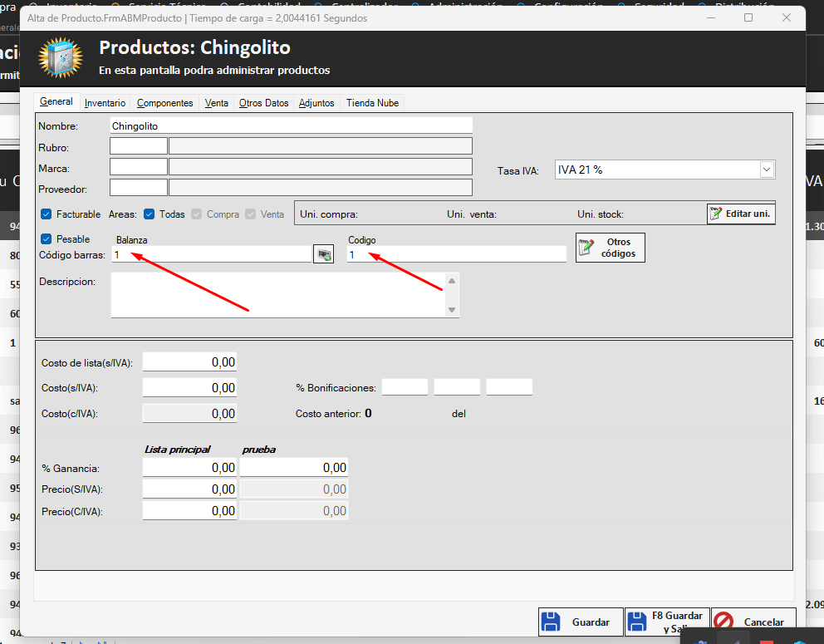Click the red Cancelar prohibition icon
The height and width of the screenshot is (644, 824).
point(723,622)
